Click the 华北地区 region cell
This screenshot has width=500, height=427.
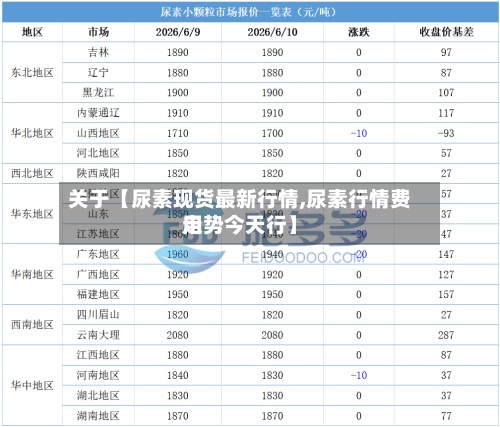pos(32,133)
